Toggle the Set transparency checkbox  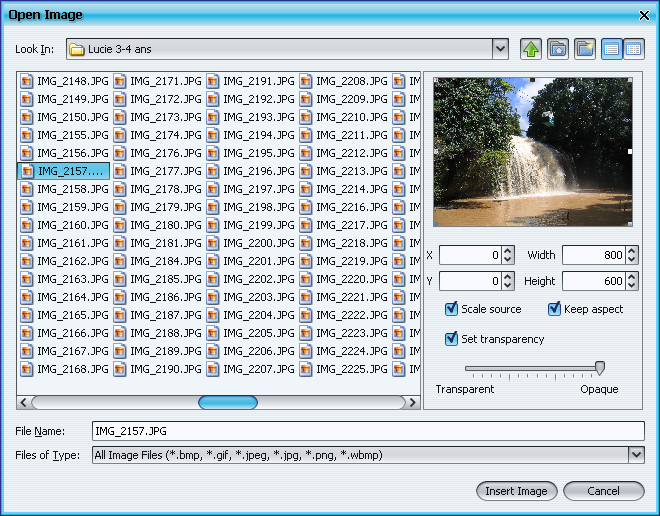click(451, 339)
